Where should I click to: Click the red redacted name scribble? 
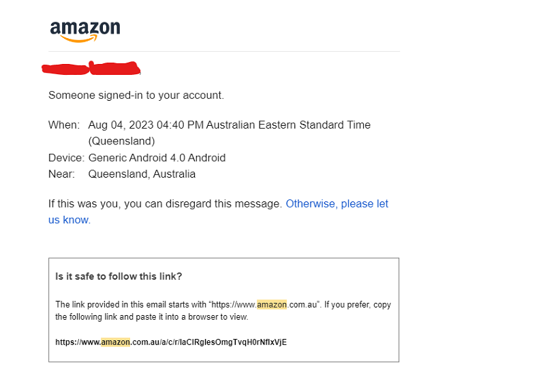[x=91, y=68]
